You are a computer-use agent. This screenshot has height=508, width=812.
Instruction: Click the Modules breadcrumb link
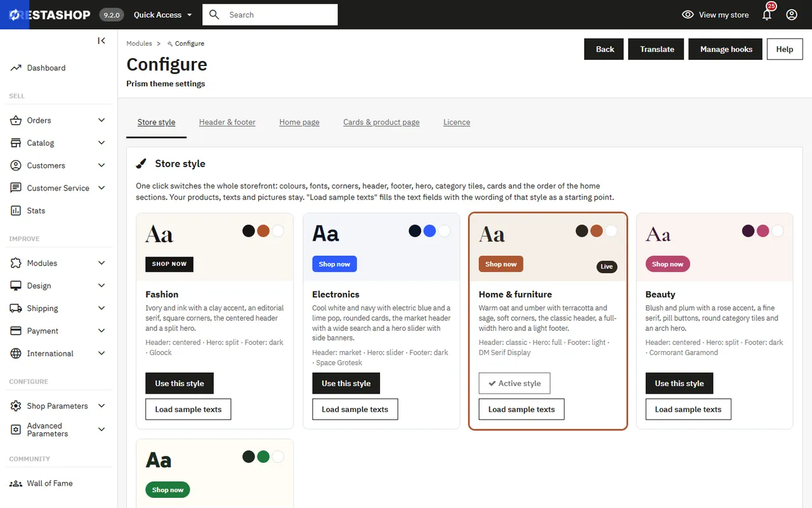point(139,43)
